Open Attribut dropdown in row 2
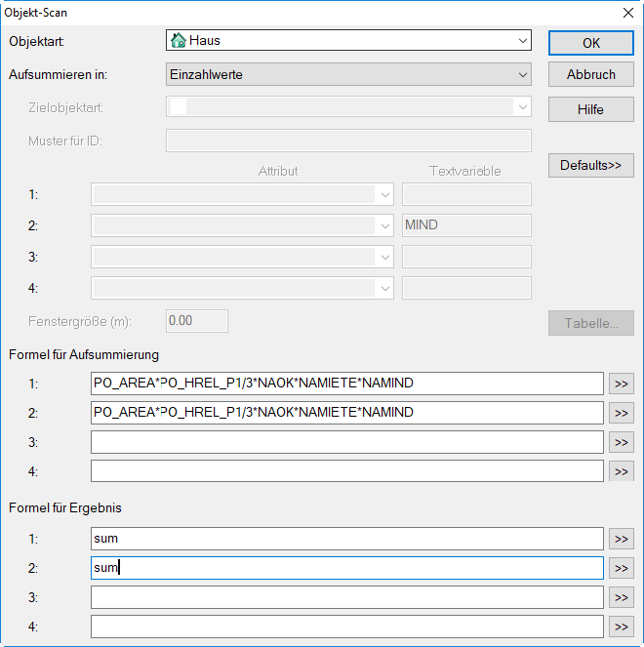644x647 pixels. point(242,225)
